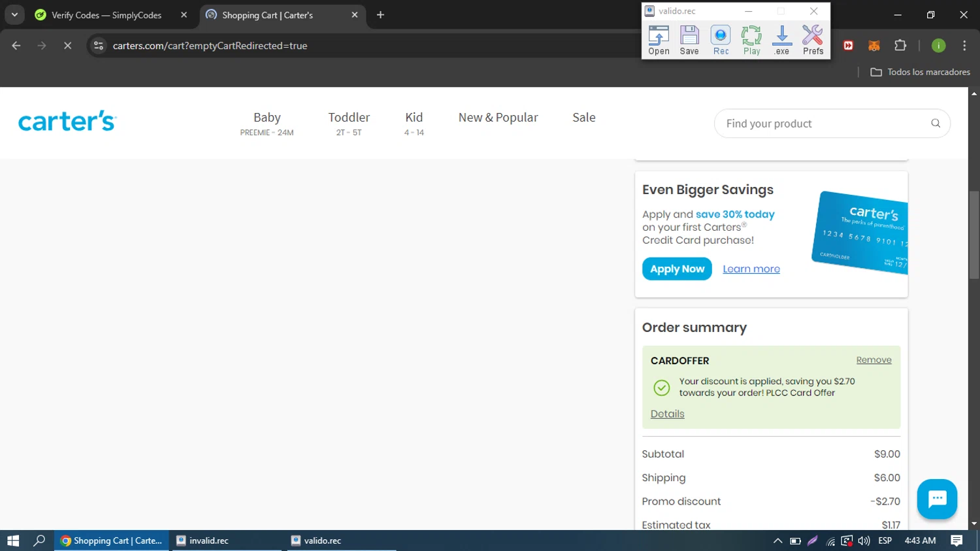Click the Apply Now button
The height and width of the screenshot is (551, 980).
coord(677,269)
